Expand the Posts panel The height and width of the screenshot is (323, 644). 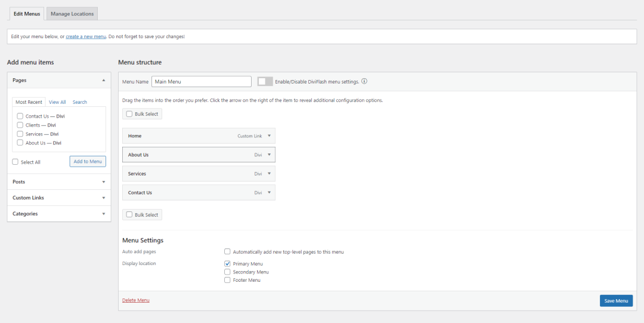pos(59,182)
